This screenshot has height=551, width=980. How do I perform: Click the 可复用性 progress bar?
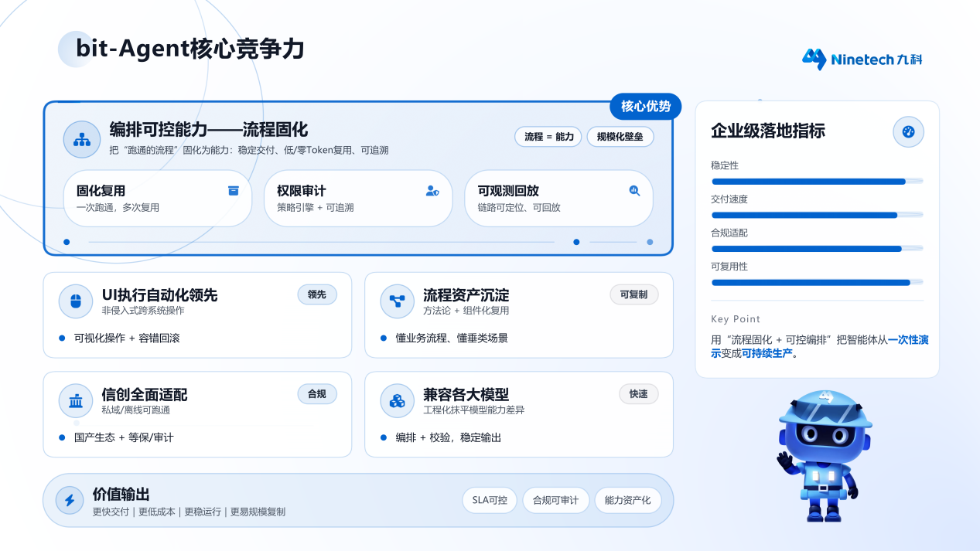[x=817, y=283]
